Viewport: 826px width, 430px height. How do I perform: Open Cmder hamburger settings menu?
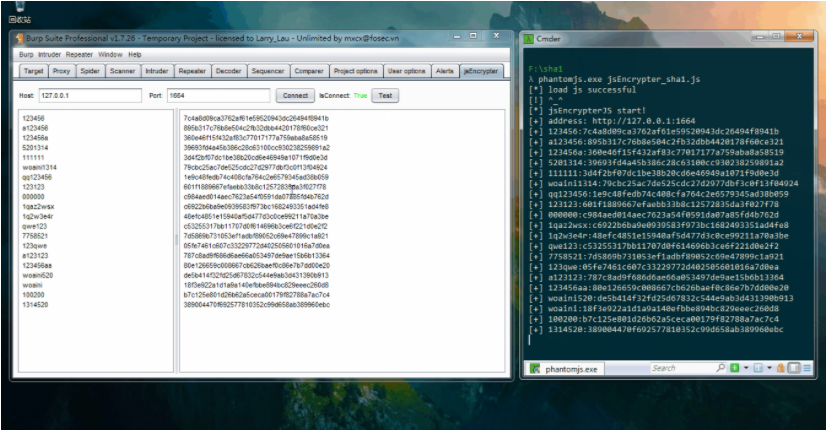coord(807,368)
